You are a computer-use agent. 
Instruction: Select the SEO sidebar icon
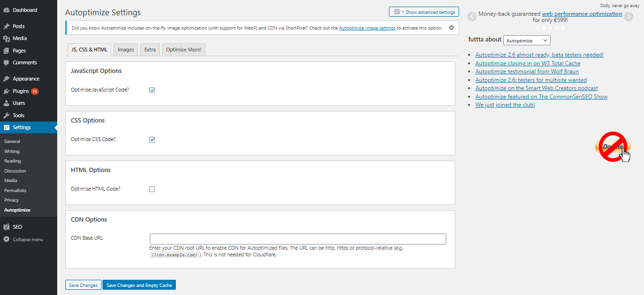point(7,226)
